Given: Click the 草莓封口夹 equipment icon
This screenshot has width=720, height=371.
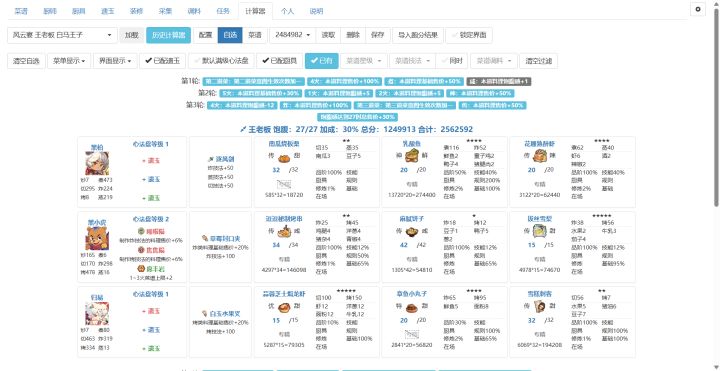Looking at the screenshot, I should [x=205, y=239].
